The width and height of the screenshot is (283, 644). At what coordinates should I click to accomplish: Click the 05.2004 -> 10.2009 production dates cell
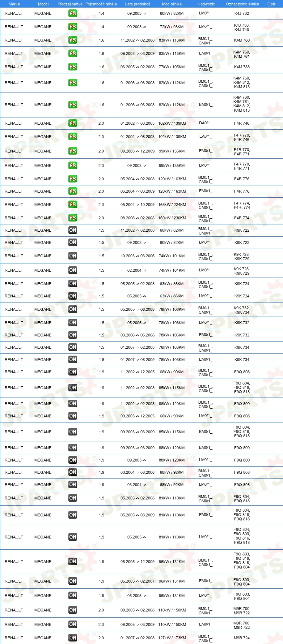click(138, 205)
